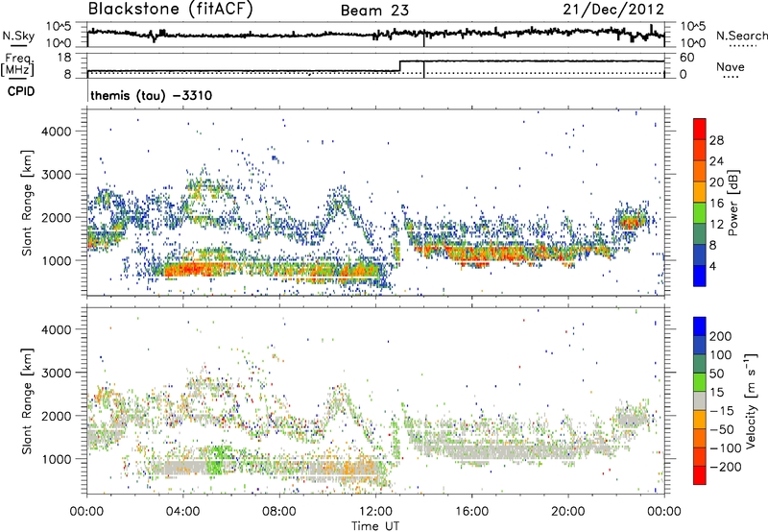The width and height of the screenshot is (768, 532).
Task: Click the grey segment of Velocity colorbar
Action: point(700,401)
